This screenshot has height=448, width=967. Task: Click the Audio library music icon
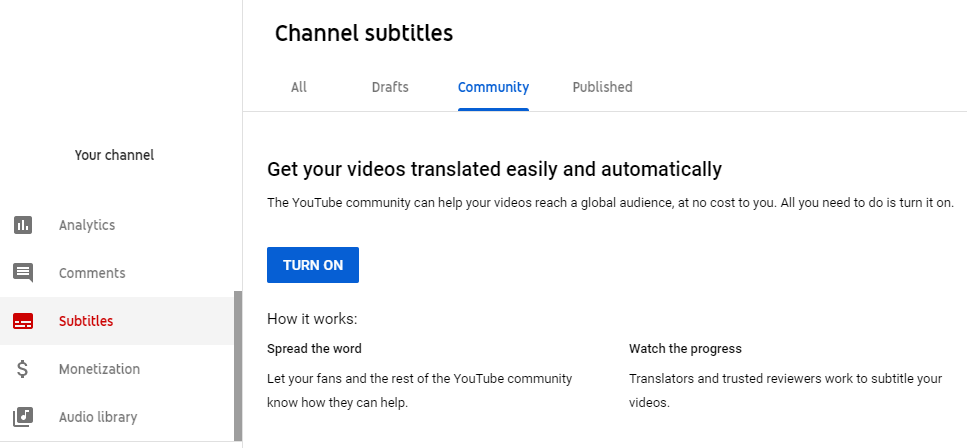(x=23, y=417)
